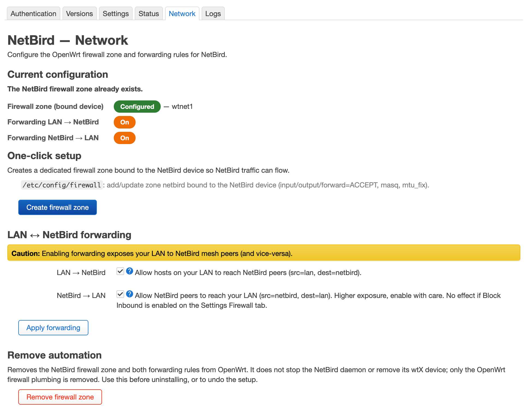Click the 'Current configuration' heading
The image size is (532, 418).
pos(58,74)
